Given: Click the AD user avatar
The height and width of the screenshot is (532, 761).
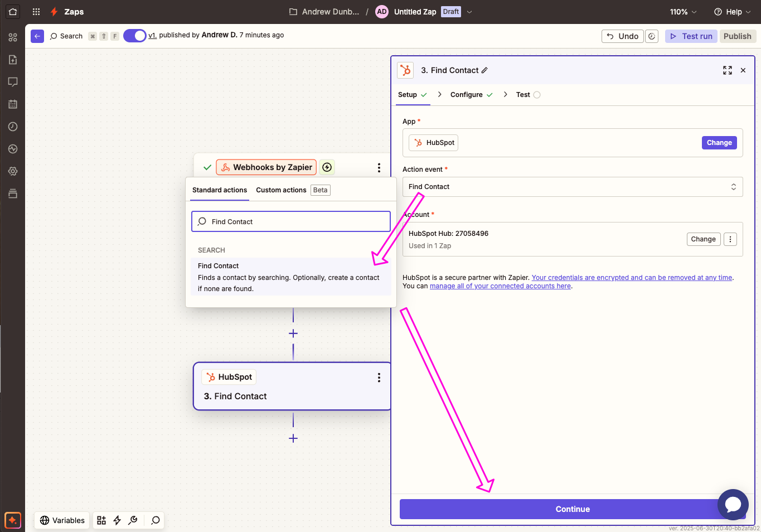Looking at the screenshot, I should 382,12.
